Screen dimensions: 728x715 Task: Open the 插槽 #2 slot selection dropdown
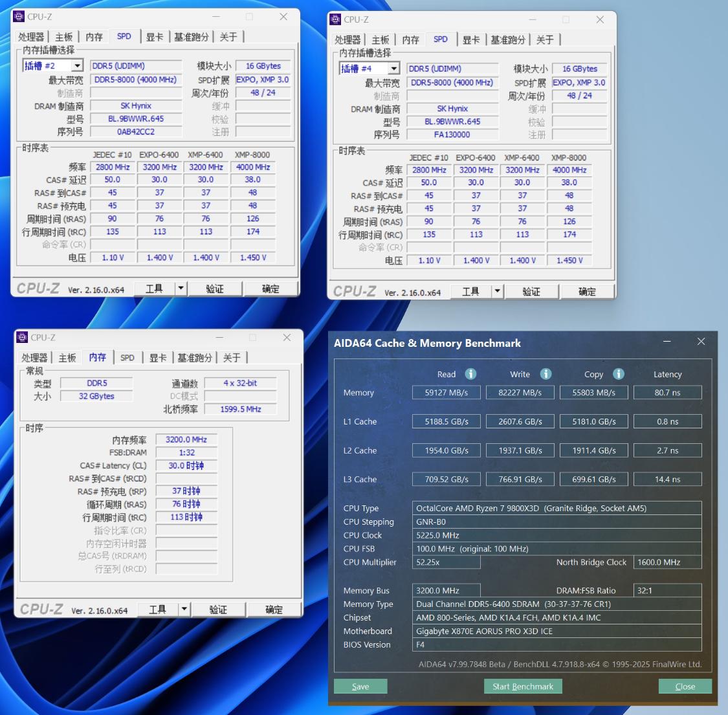pos(77,65)
